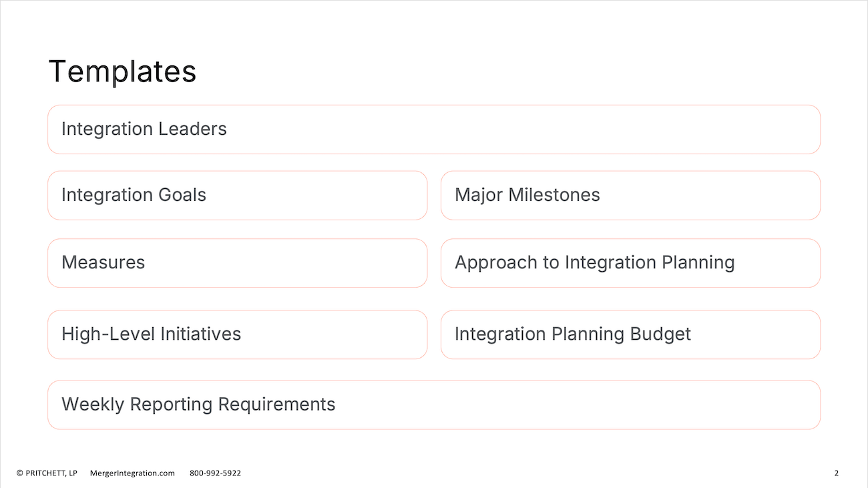Click the 800-992-5922 phone number
This screenshot has height=488, width=868.
[x=215, y=473]
